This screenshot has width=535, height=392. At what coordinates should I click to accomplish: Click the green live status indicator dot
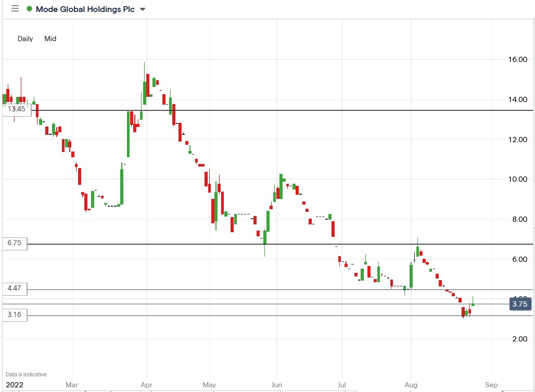[x=29, y=8]
